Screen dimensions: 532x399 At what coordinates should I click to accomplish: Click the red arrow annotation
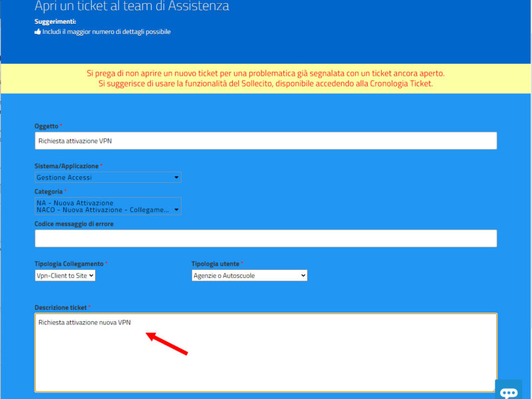coord(168,342)
